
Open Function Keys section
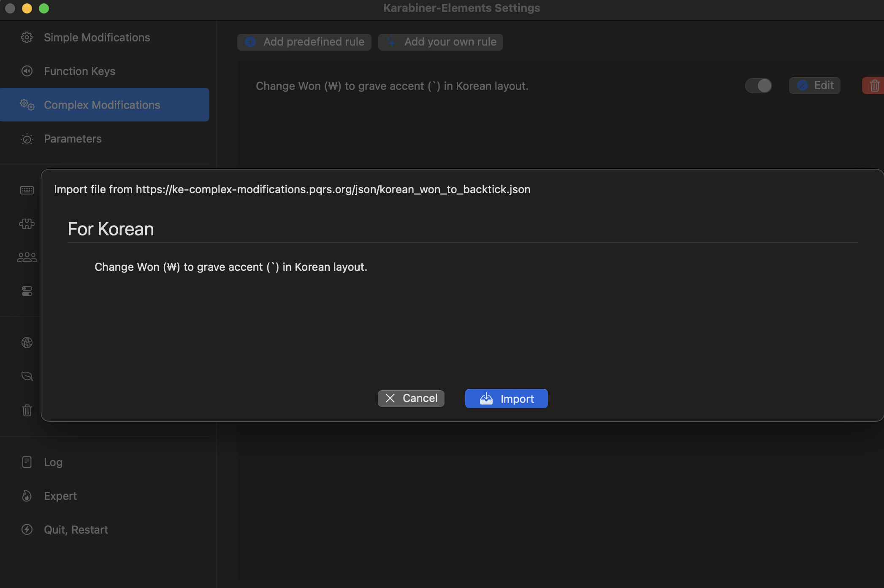79,71
